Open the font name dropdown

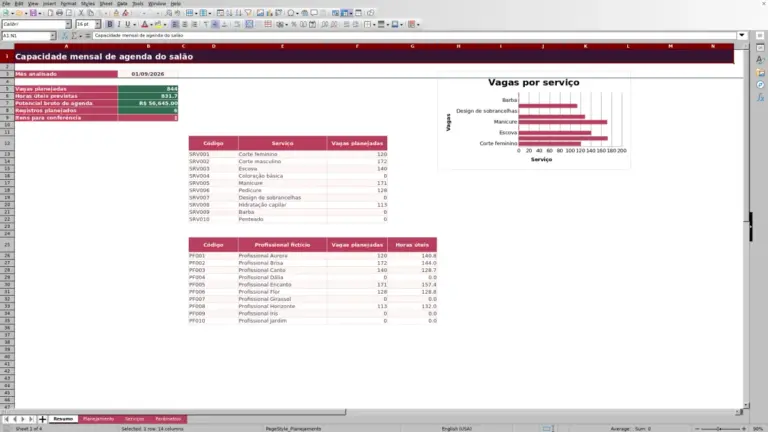pyautogui.click(x=68, y=24)
